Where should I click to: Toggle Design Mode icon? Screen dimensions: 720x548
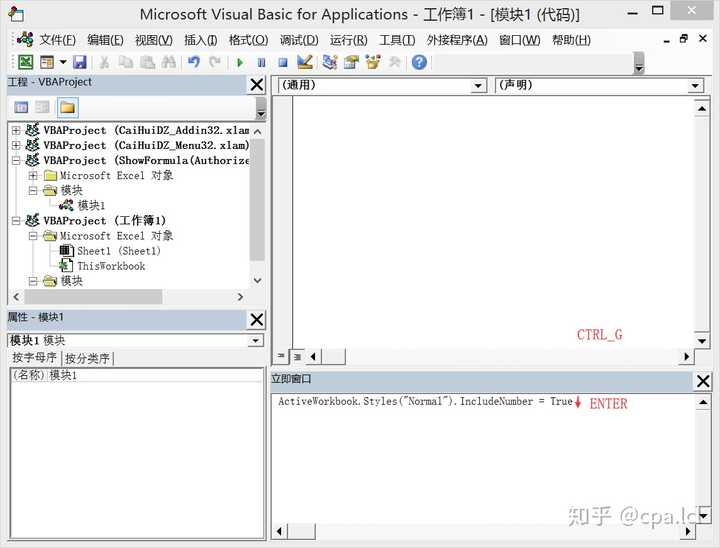[x=305, y=62]
